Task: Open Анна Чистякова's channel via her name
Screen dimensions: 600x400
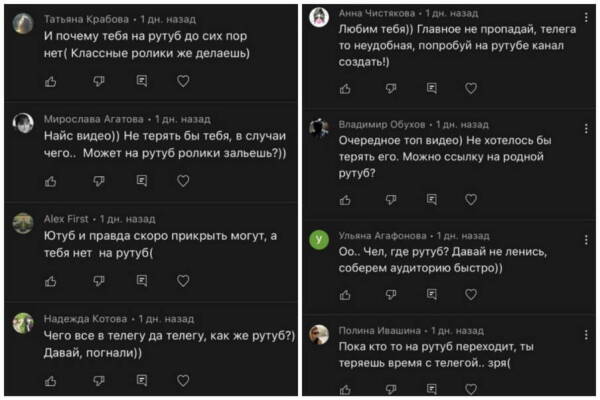Action: (375, 12)
